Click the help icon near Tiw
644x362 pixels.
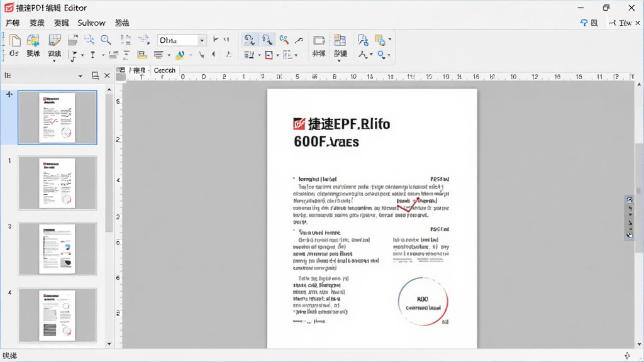pos(584,23)
